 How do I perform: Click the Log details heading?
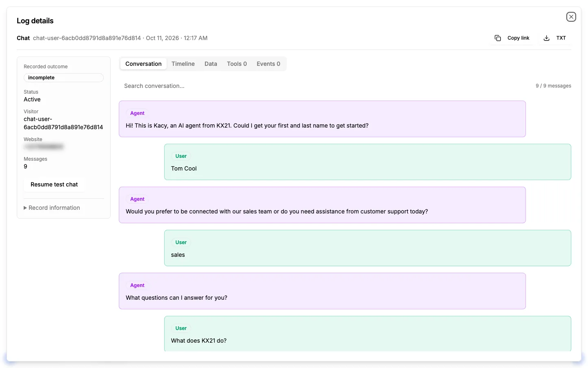click(35, 21)
